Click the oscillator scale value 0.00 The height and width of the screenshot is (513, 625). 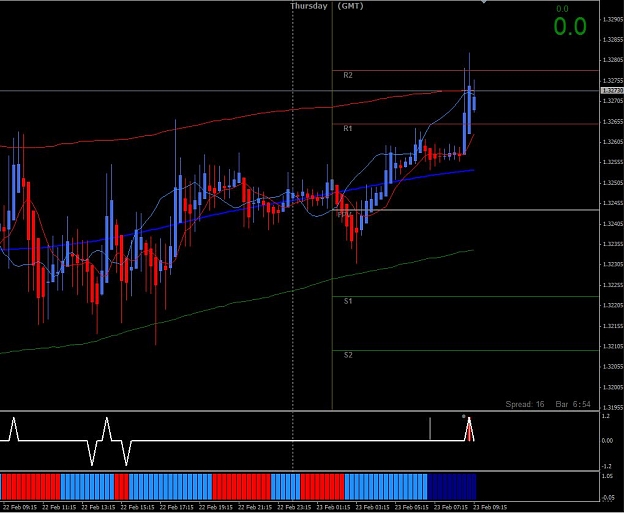pyautogui.click(x=607, y=440)
